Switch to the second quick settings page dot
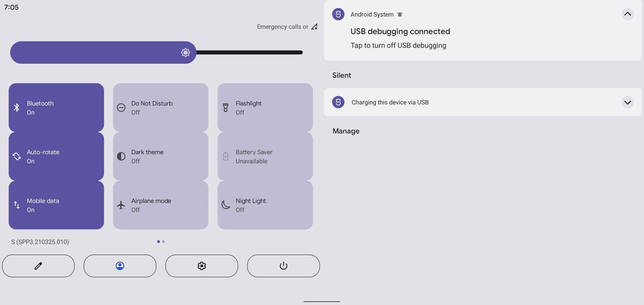644x305 pixels. 164,241
